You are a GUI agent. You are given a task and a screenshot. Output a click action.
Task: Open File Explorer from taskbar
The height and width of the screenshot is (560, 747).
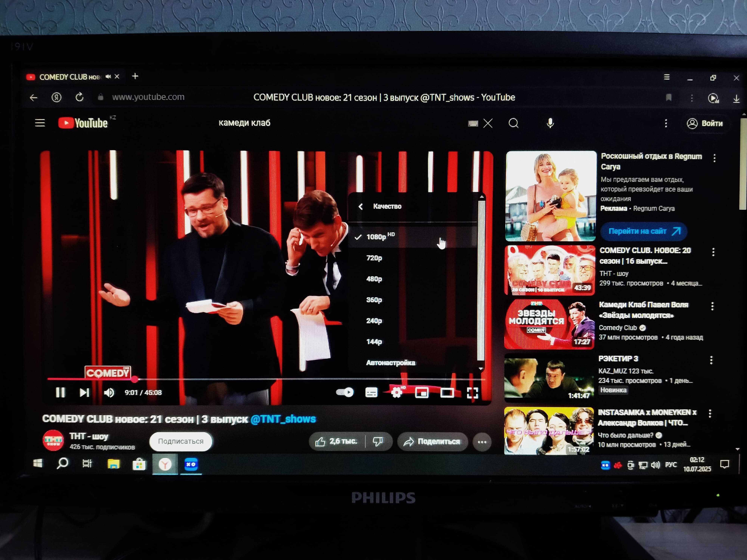click(114, 464)
